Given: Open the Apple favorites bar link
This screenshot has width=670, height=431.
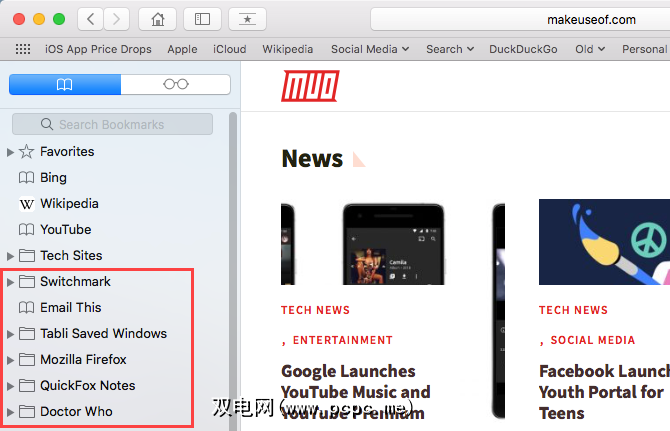Looking at the screenshot, I should point(182,49).
